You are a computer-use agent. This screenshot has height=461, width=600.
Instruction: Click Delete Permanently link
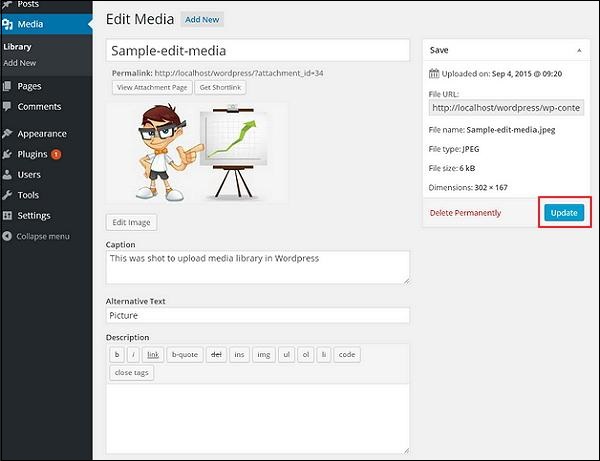465,213
